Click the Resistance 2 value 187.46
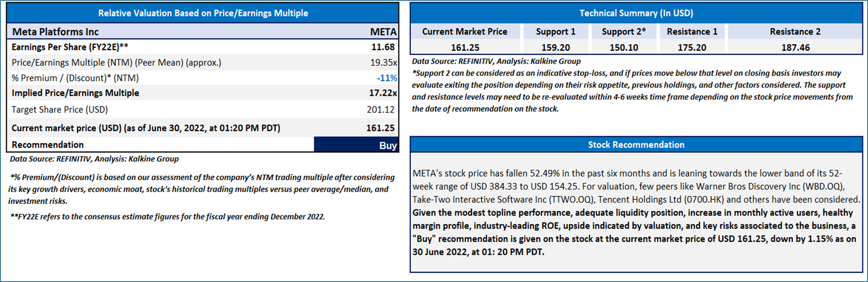This screenshot has height=282, width=868. (x=795, y=48)
